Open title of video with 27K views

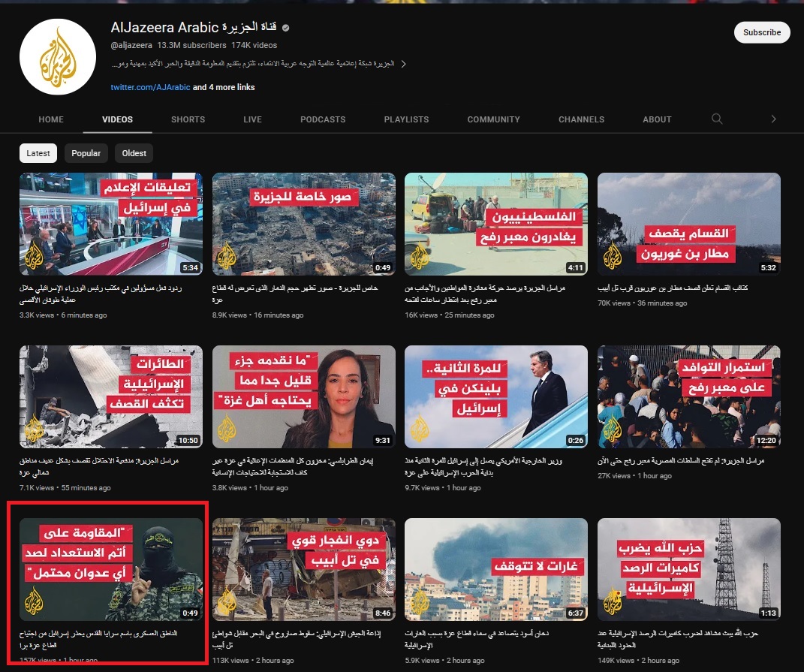point(681,461)
